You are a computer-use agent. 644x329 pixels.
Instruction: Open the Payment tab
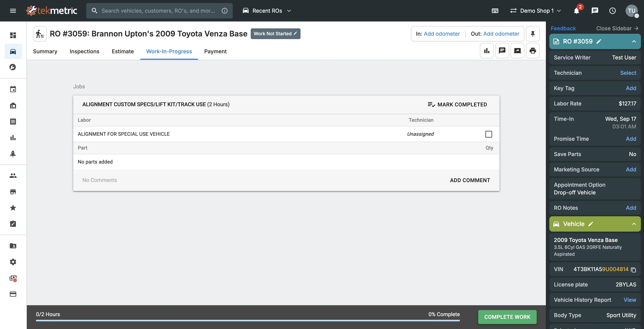215,52
